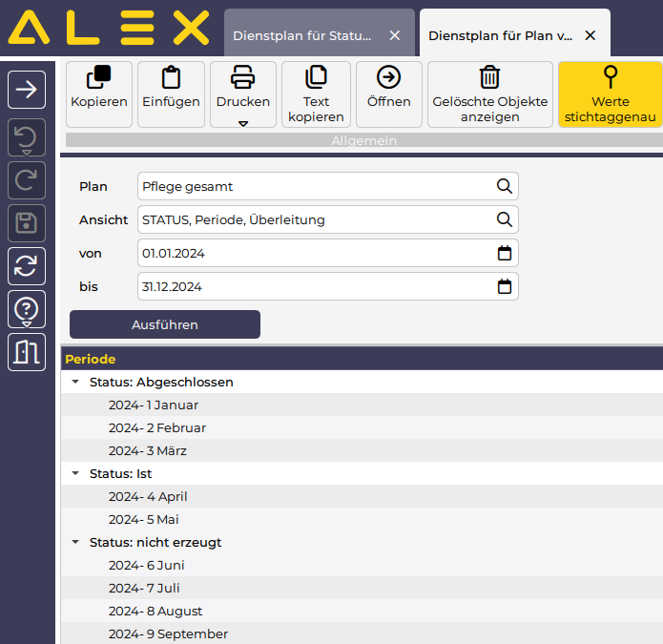The width and height of the screenshot is (663, 644).
Task: Click the search icon in the Plan field
Action: 504,187
